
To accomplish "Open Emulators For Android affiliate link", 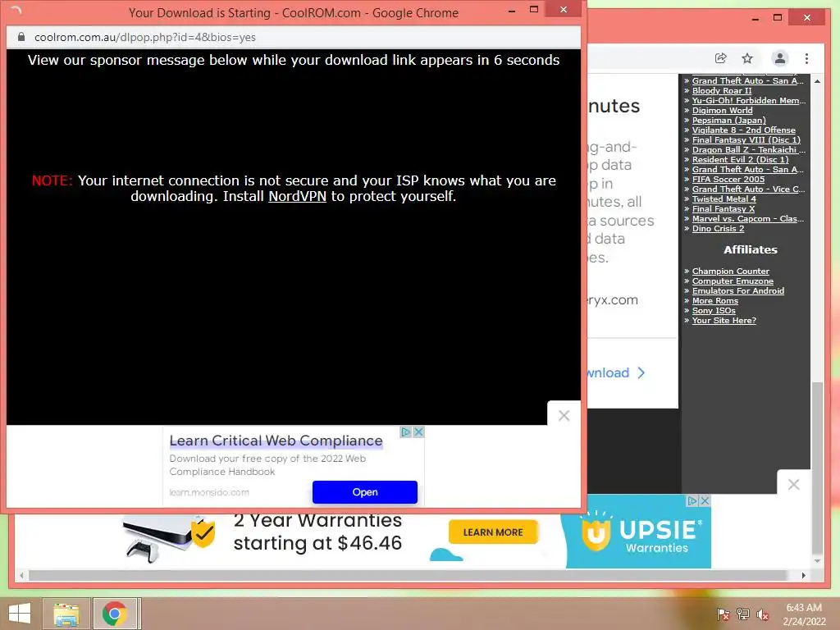I will tap(738, 291).
